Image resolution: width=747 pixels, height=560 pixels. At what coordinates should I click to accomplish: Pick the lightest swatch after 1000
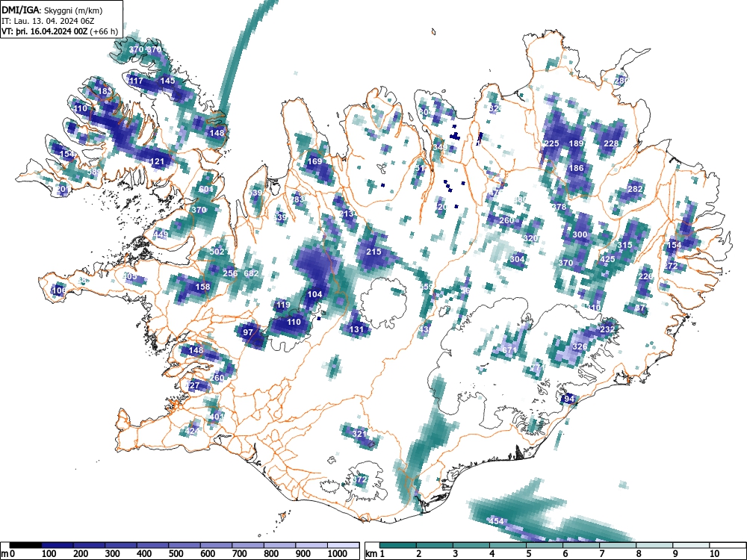tap(343, 545)
